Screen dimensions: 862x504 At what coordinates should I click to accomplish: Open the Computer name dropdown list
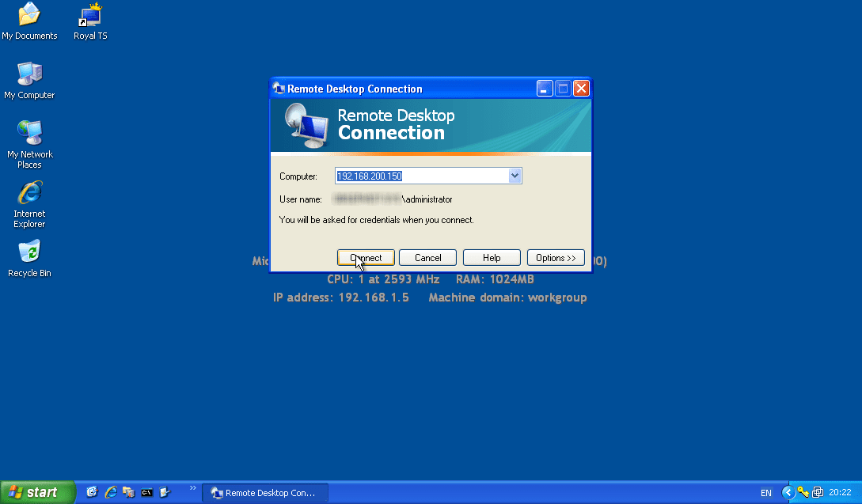tap(515, 176)
